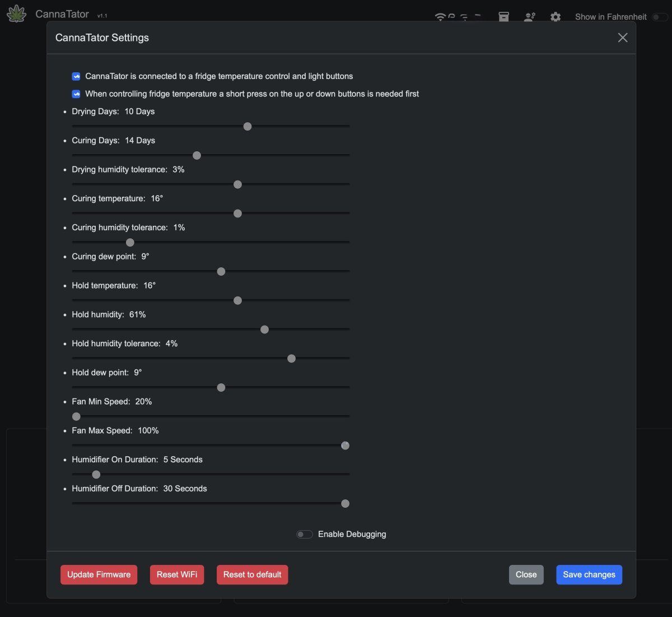Click the Curing Days slider handle
The image size is (672, 617).
pos(197,156)
